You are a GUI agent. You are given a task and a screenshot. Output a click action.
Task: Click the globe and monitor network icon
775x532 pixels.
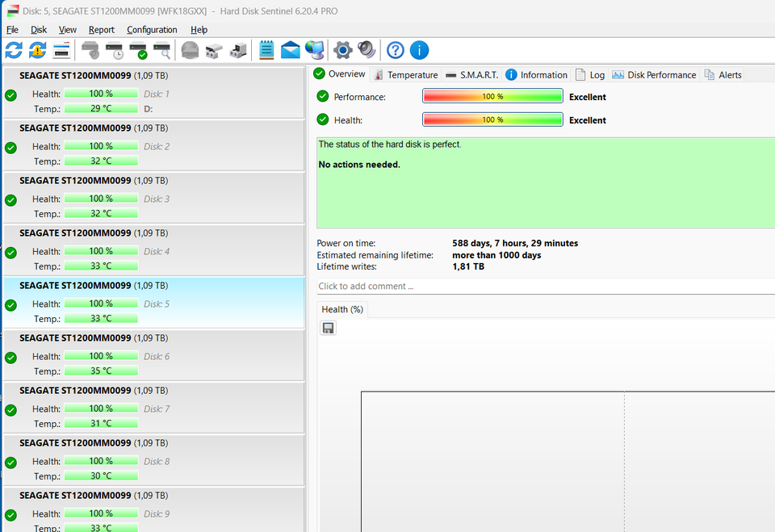pyautogui.click(x=315, y=50)
